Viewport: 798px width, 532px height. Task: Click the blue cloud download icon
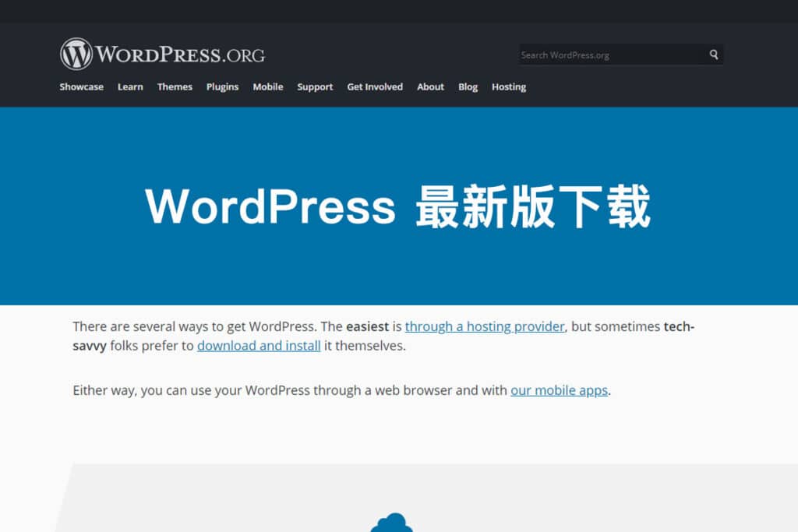pos(391,523)
